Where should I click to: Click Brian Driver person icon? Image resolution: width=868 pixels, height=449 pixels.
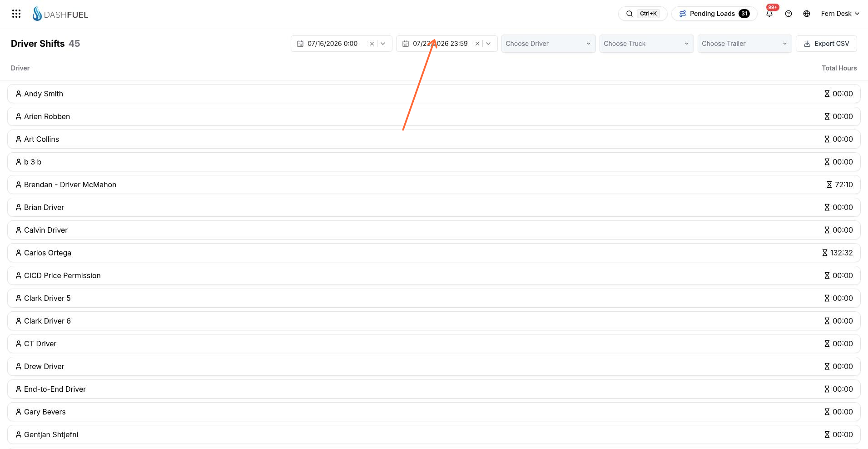(19, 207)
